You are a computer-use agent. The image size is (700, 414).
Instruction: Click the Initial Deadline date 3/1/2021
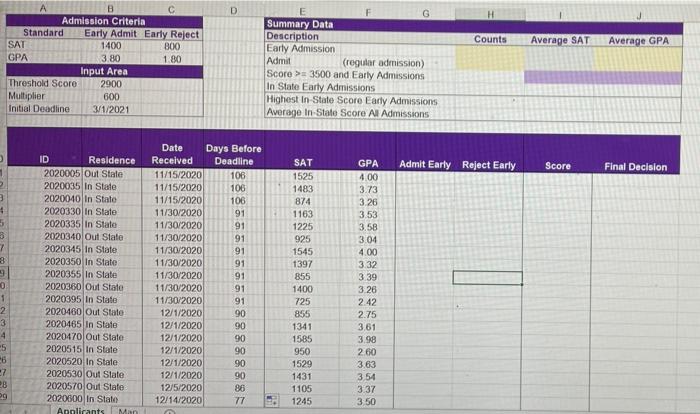111,109
